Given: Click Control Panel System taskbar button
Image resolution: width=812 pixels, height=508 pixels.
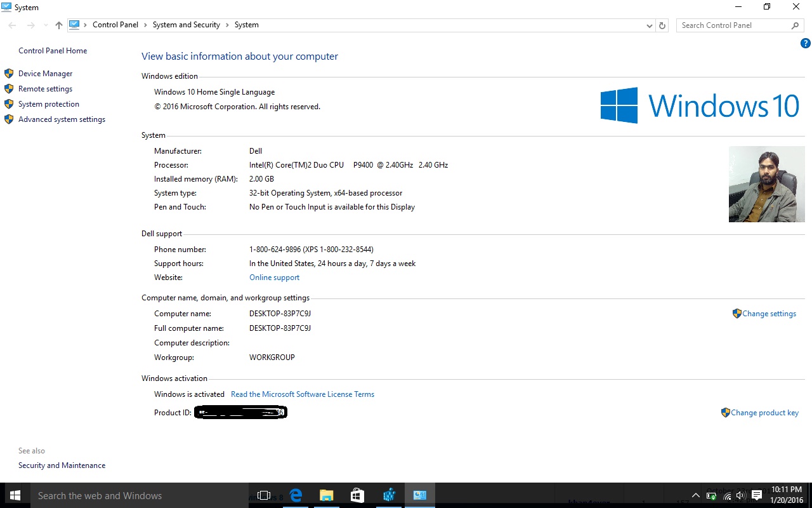Looking at the screenshot, I should pyautogui.click(x=419, y=495).
